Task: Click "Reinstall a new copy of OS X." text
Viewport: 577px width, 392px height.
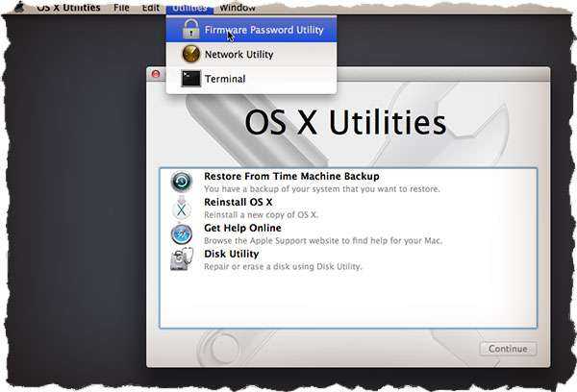Action: 261,215
